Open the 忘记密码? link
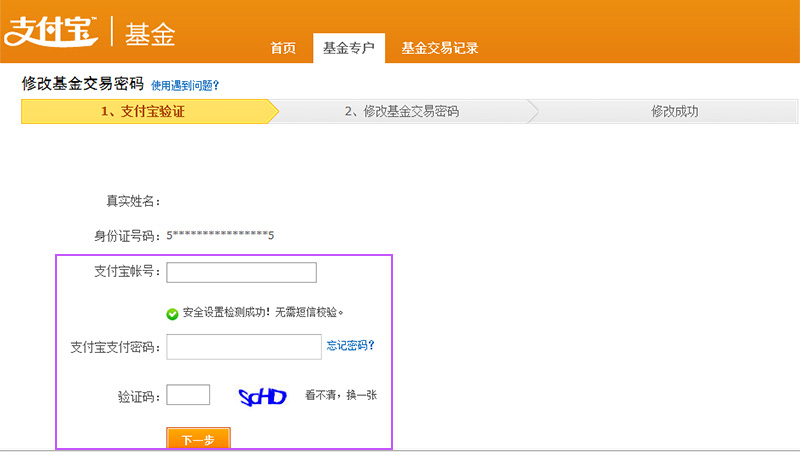 pyautogui.click(x=351, y=346)
